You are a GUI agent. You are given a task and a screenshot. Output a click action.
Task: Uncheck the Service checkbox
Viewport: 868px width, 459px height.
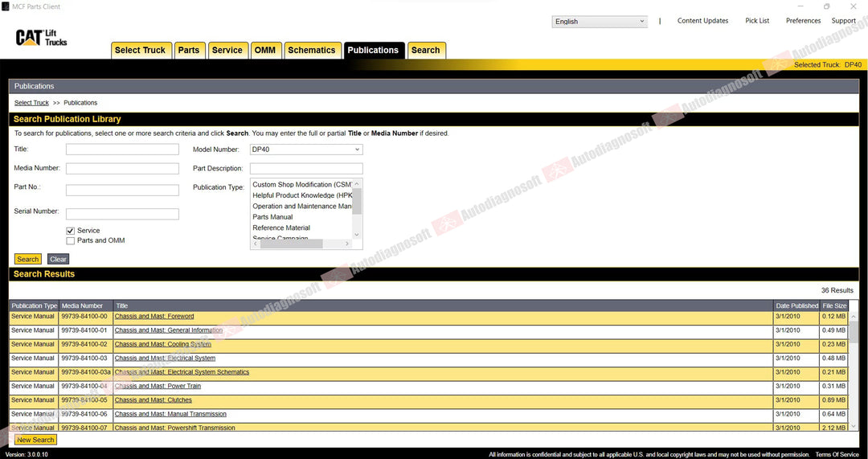coord(70,231)
